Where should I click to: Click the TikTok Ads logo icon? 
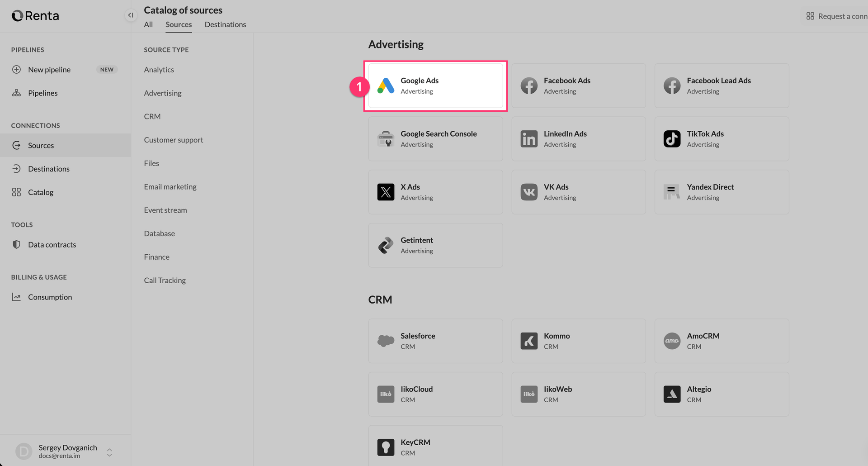672,139
